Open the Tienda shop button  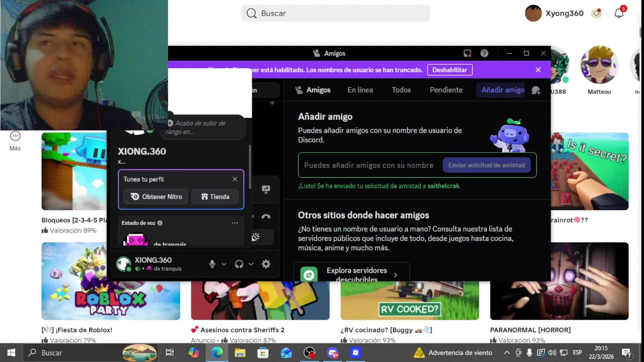[x=215, y=197]
